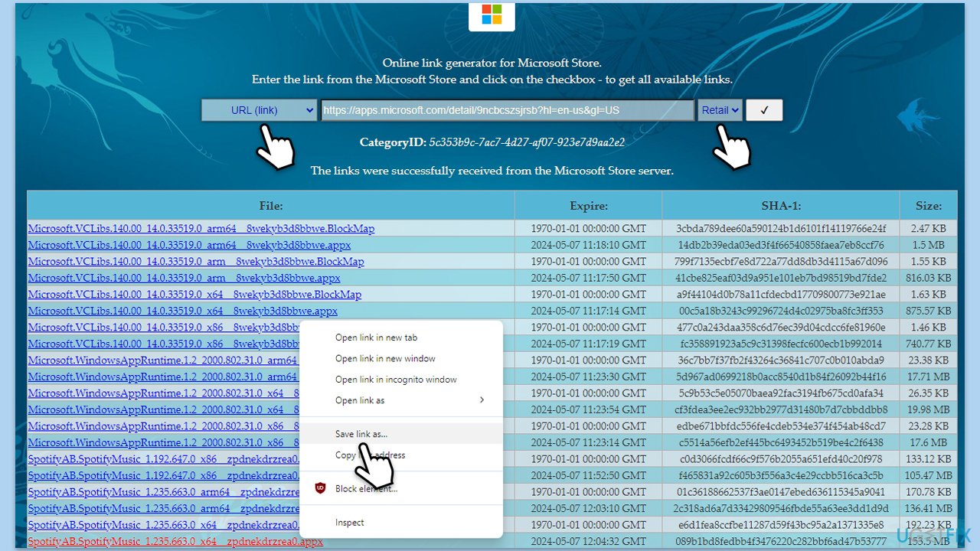Click the Microsoft Store URL input field
Image resolution: width=980 pixels, height=551 pixels.
pos(508,110)
